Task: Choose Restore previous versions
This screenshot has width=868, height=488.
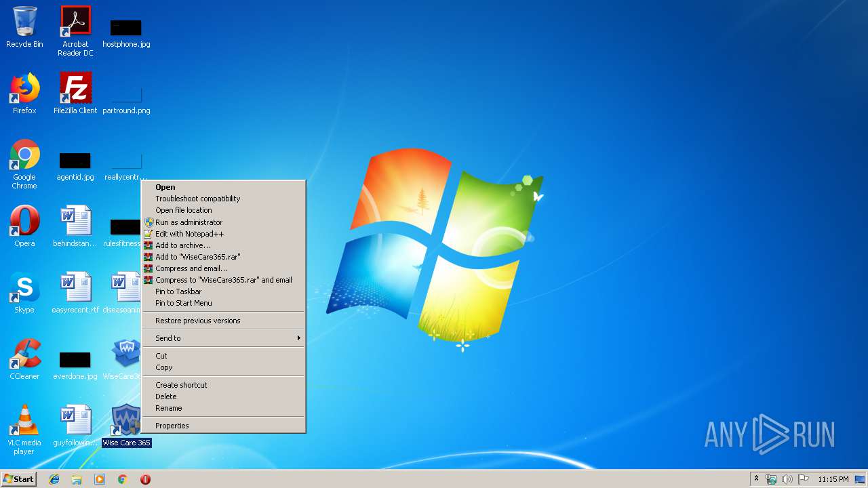Action: point(223,321)
